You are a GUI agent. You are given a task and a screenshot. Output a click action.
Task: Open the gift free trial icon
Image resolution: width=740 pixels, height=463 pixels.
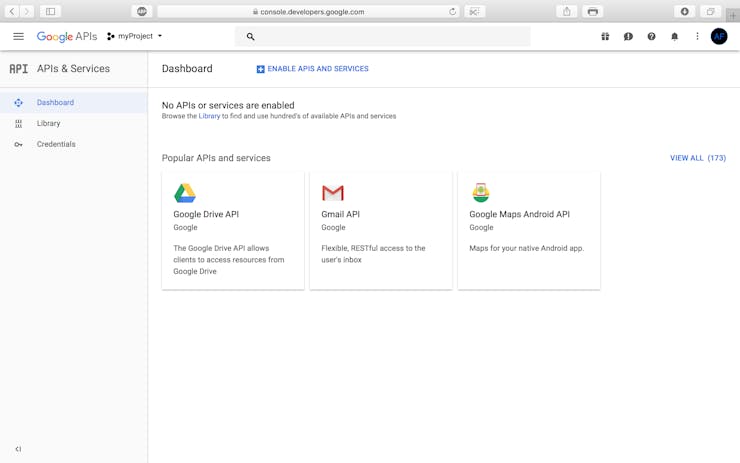(605, 36)
